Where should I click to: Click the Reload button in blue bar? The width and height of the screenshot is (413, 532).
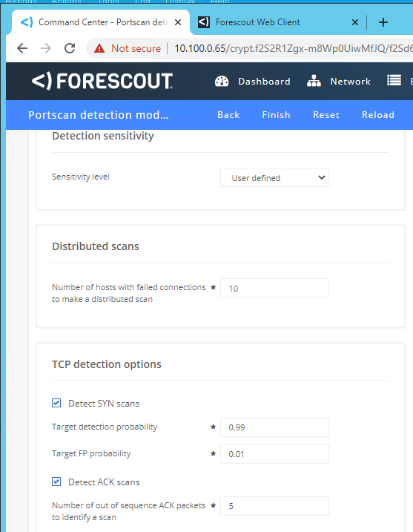(x=378, y=115)
